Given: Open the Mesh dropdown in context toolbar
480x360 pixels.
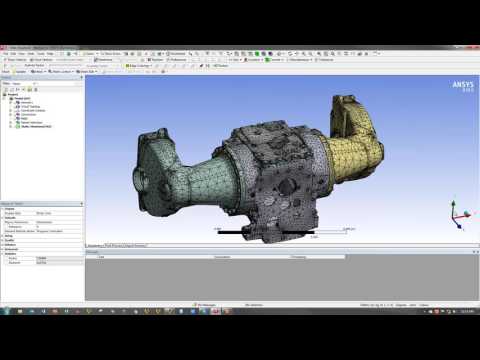Looking at the screenshot, I should coord(38,71).
